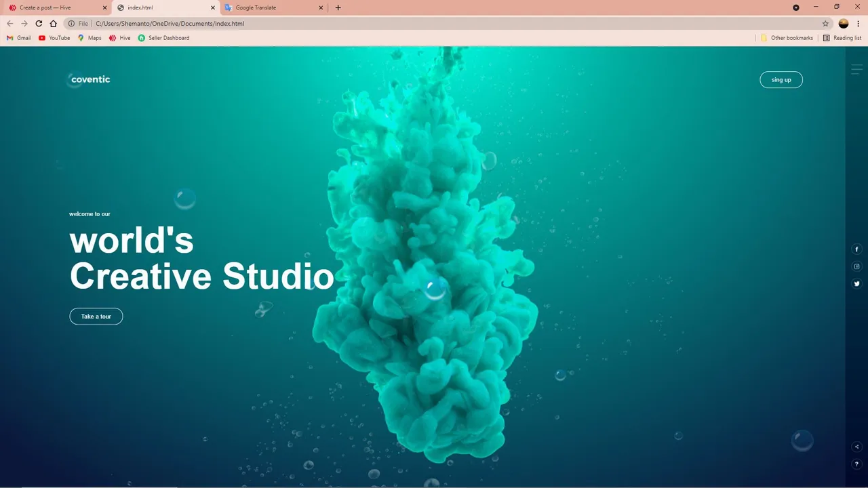Click the sing up button
The image size is (868, 488).
click(781, 80)
